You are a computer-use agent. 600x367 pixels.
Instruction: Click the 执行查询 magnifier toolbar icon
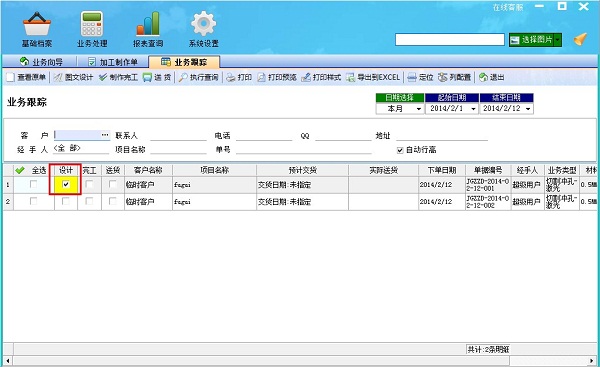pos(183,78)
